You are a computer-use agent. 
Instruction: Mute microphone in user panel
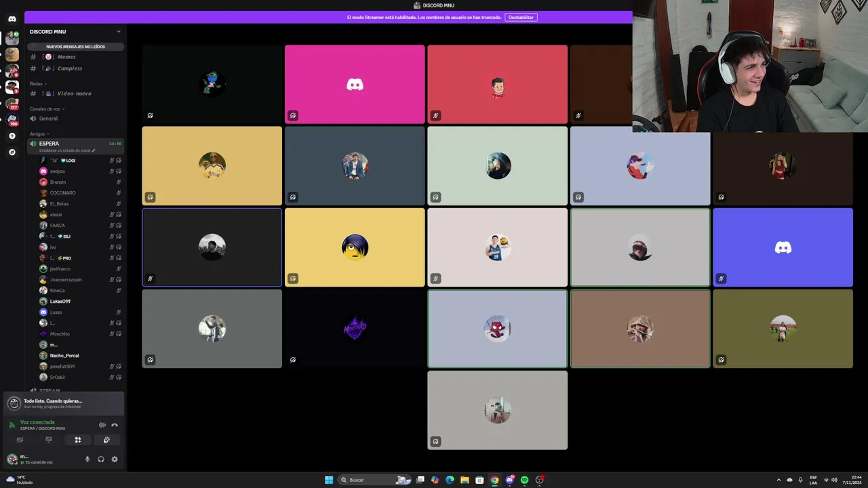tap(87, 460)
